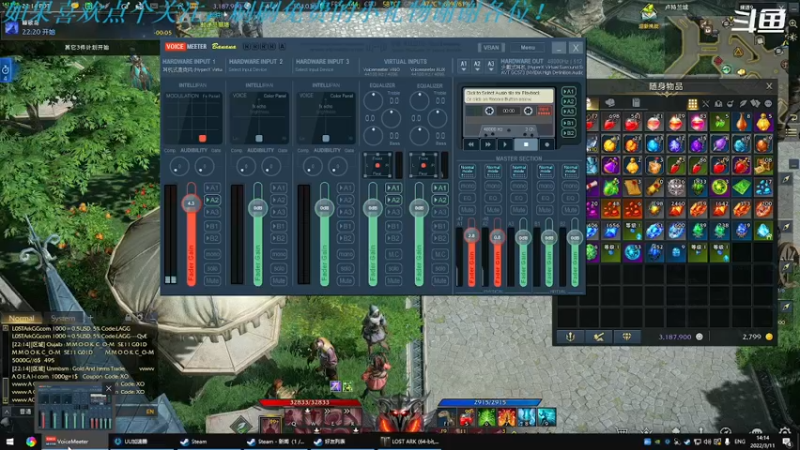Click cassette display to select audio file
The height and width of the screenshot is (450, 800).
509,96
